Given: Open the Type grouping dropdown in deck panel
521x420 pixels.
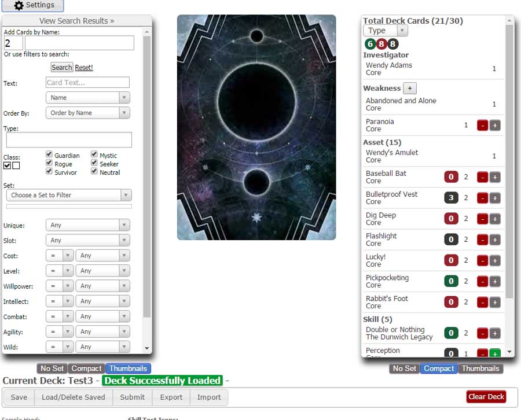Looking at the screenshot, I should (386, 31).
